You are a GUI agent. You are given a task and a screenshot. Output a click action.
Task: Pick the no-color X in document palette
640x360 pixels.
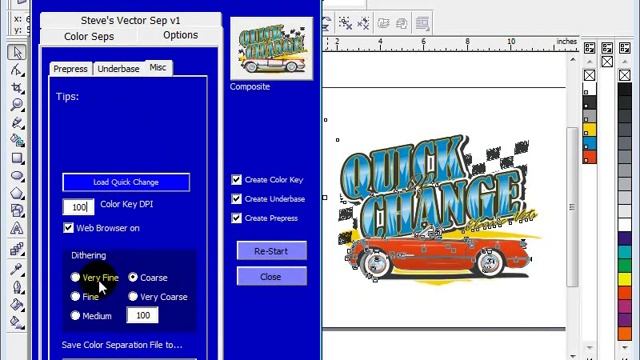[589, 76]
